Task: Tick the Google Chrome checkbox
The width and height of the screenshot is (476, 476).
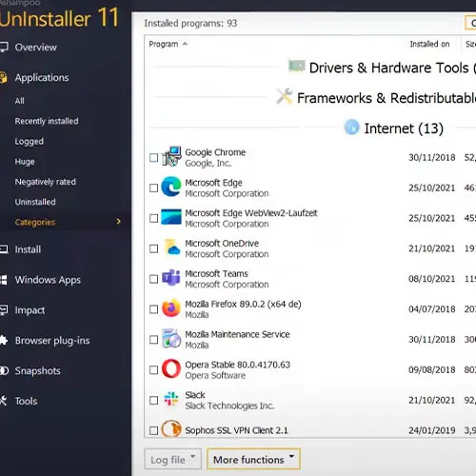Action: point(153,158)
